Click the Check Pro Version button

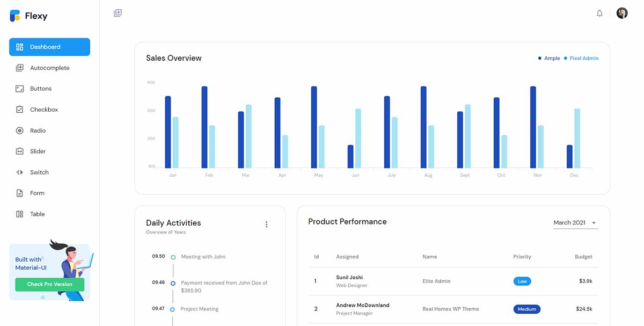pyautogui.click(x=49, y=283)
